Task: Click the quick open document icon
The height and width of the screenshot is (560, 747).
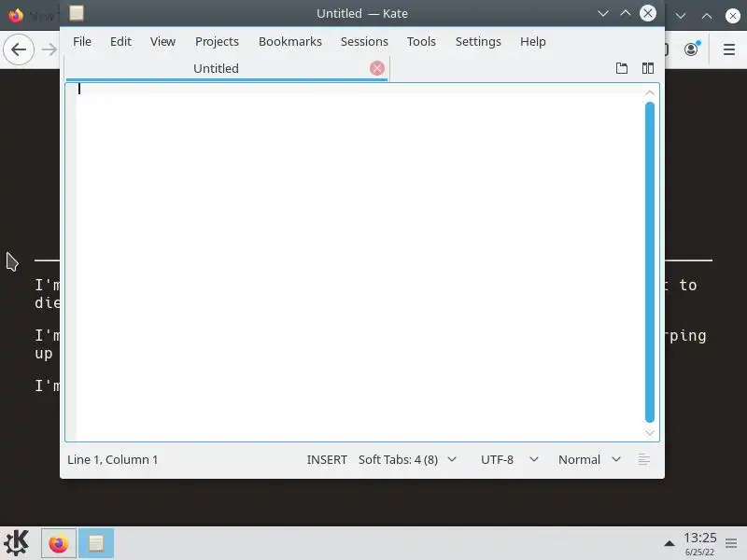Action: pyautogui.click(x=622, y=68)
